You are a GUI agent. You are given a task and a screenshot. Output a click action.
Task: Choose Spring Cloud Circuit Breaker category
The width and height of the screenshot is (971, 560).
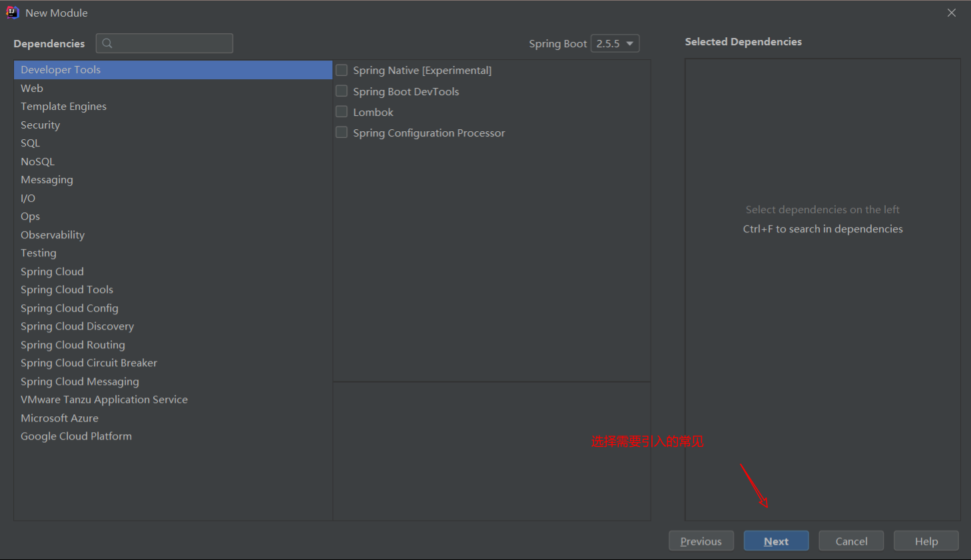(x=173, y=363)
